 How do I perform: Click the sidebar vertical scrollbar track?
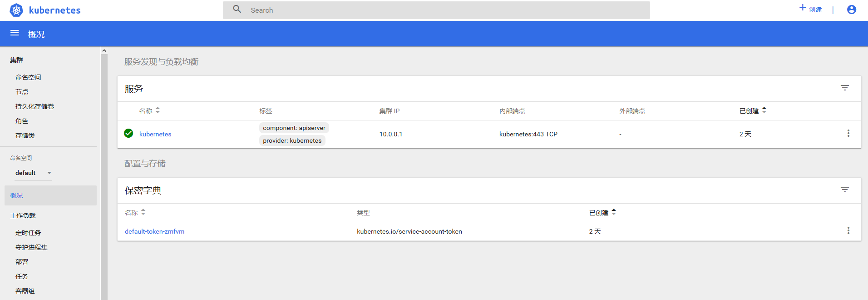(x=104, y=177)
